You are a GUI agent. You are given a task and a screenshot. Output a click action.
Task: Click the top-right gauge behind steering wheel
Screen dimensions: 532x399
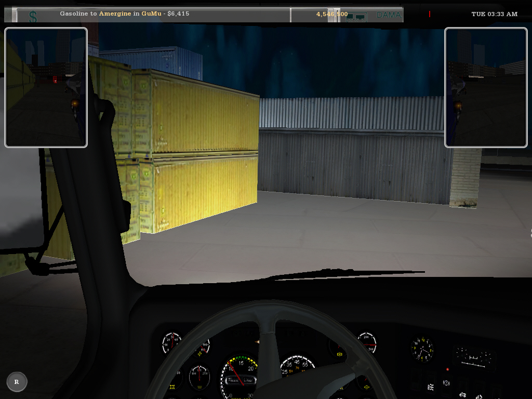(x=367, y=343)
